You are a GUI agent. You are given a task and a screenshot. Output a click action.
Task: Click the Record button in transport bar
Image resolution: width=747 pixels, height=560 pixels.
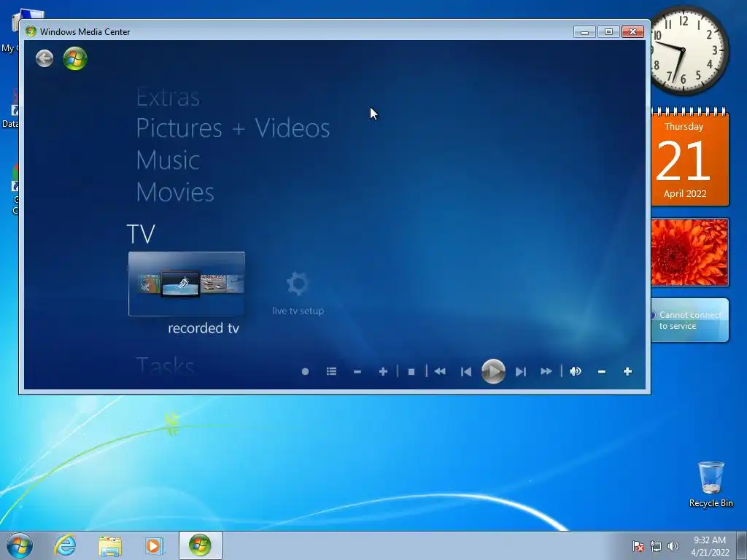(x=306, y=371)
